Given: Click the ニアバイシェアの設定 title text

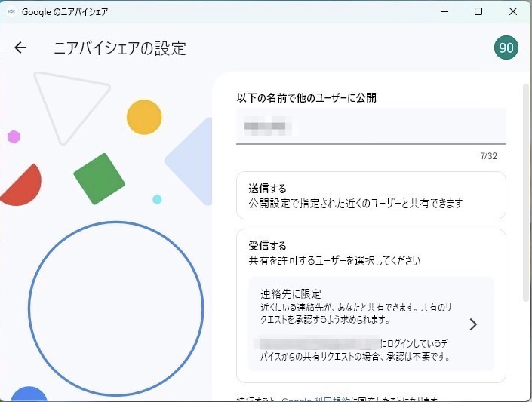Looking at the screenshot, I should [120, 48].
